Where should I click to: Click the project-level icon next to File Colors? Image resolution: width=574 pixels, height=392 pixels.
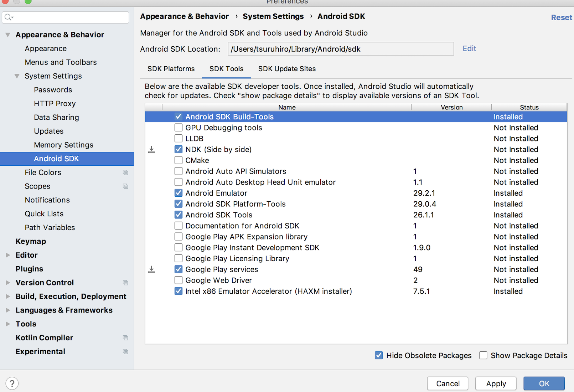pos(125,172)
